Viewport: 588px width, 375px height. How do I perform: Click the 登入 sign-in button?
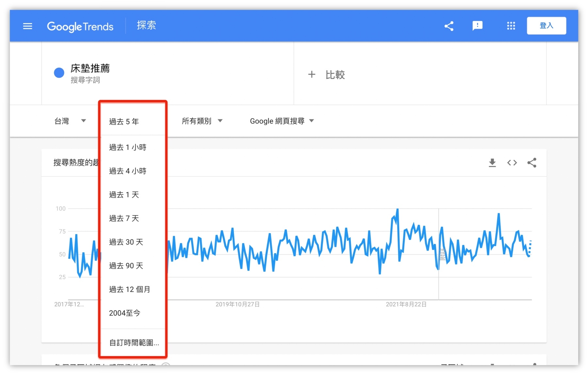tap(546, 26)
